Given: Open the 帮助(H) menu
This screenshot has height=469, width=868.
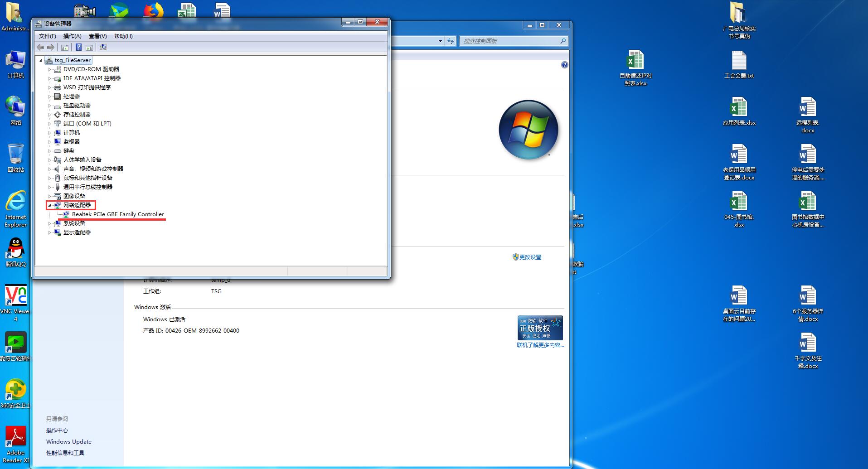Looking at the screenshot, I should click(x=123, y=36).
